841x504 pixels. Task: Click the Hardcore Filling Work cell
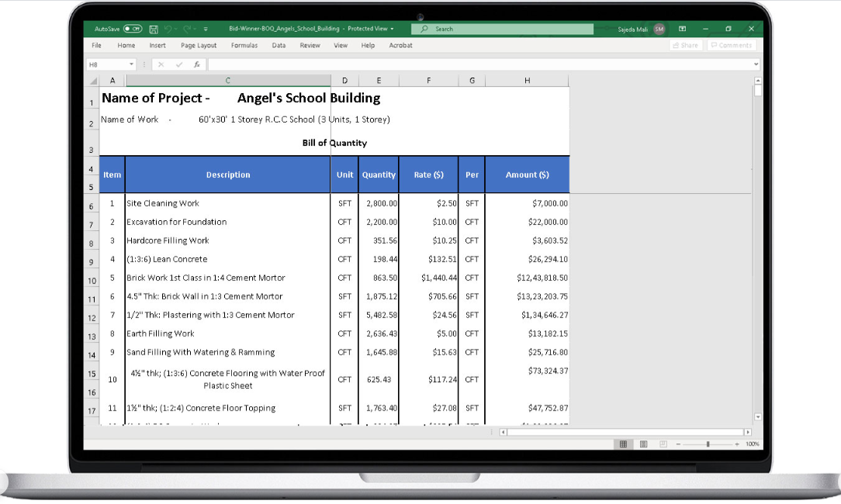click(x=228, y=240)
